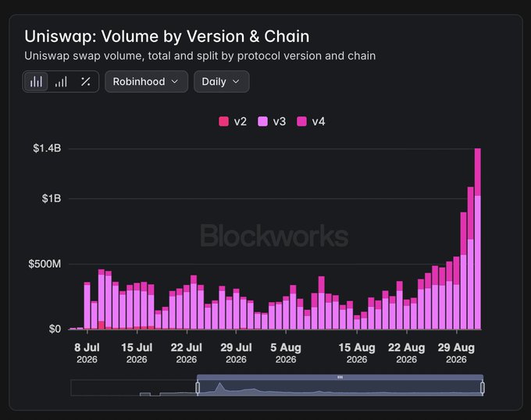This screenshot has height=420, width=531.
Task: Select the grouped bar chart view icon
Action: point(36,81)
